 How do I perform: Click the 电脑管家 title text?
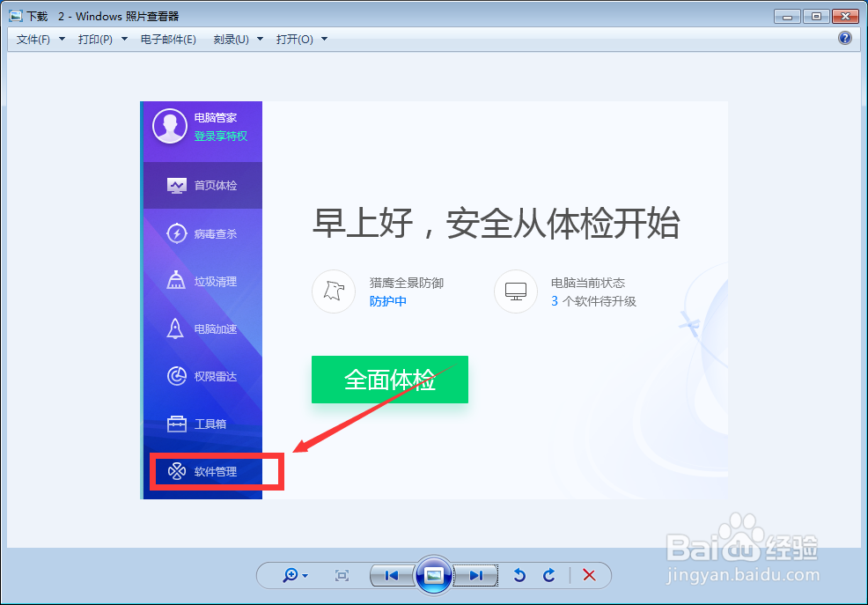[216, 118]
